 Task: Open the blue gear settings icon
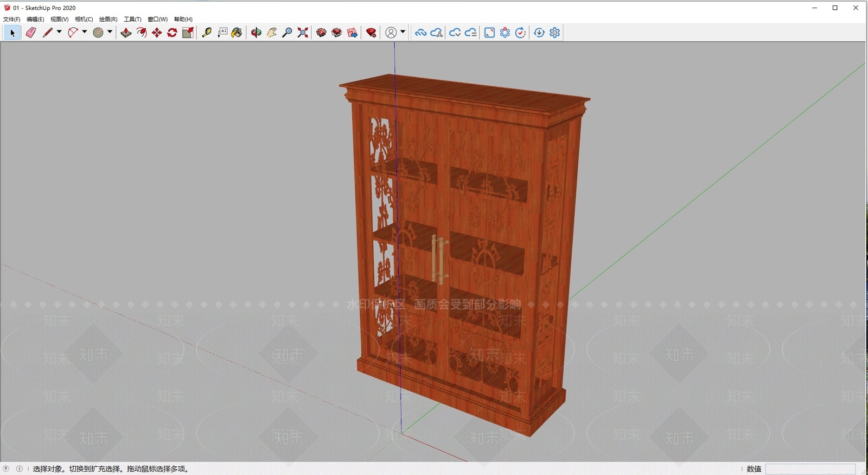pos(554,33)
